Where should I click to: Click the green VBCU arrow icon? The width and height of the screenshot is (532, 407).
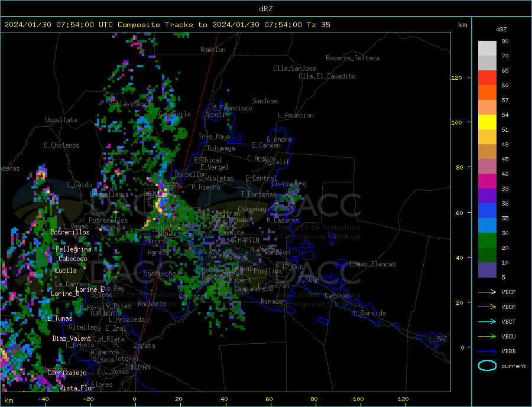487,337
